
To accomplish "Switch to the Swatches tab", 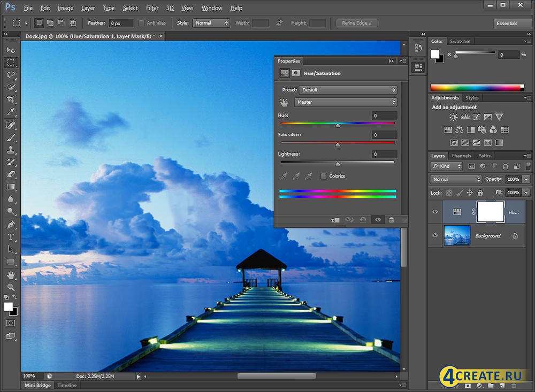I will (x=460, y=41).
